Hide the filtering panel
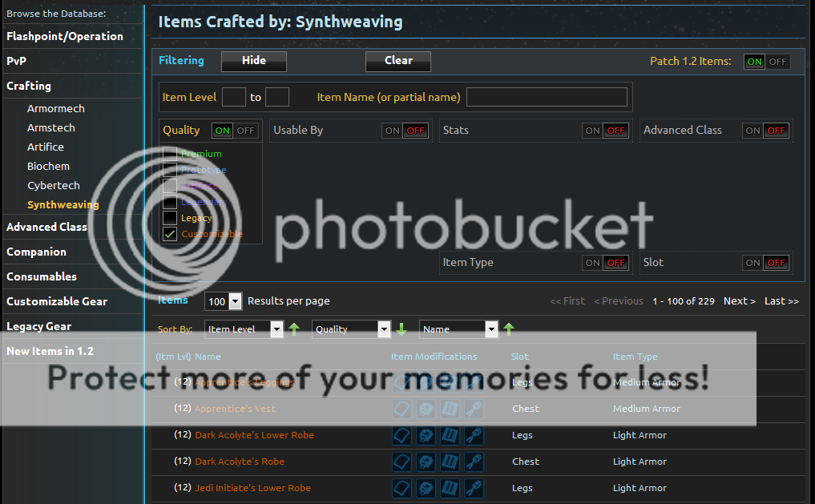The height and width of the screenshot is (504, 815). (254, 61)
